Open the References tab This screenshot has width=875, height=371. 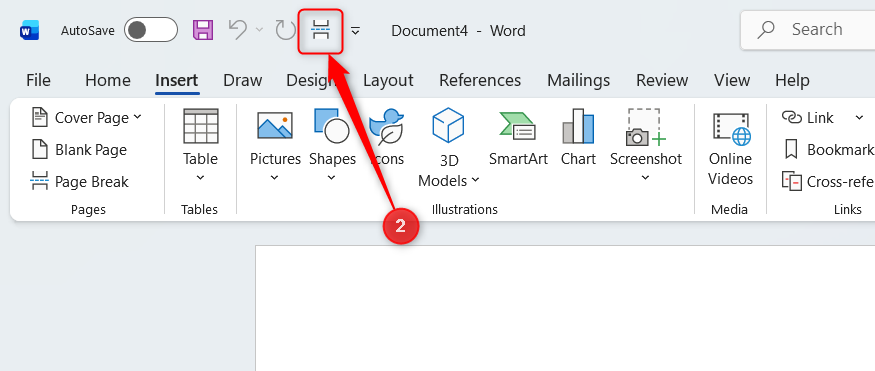480,80
